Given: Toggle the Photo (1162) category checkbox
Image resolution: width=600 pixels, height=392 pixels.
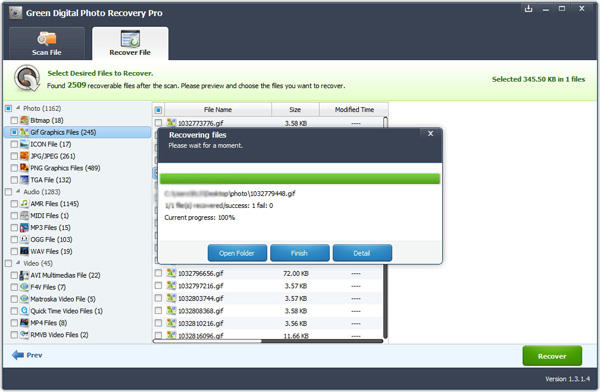Looking at the screenshot, I should [x=8, y=108].
